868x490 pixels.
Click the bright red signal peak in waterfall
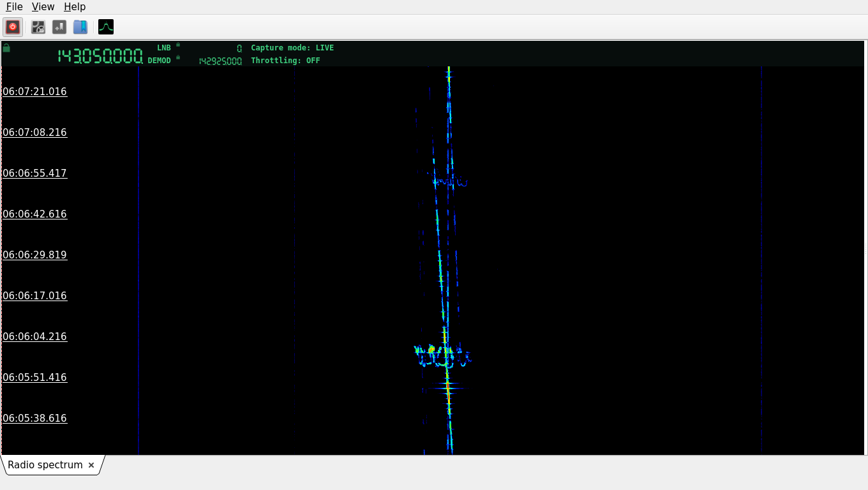coord(448,390)
